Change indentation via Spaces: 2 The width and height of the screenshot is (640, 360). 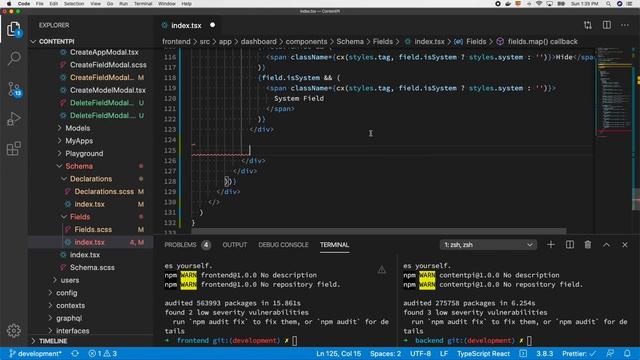385,353
